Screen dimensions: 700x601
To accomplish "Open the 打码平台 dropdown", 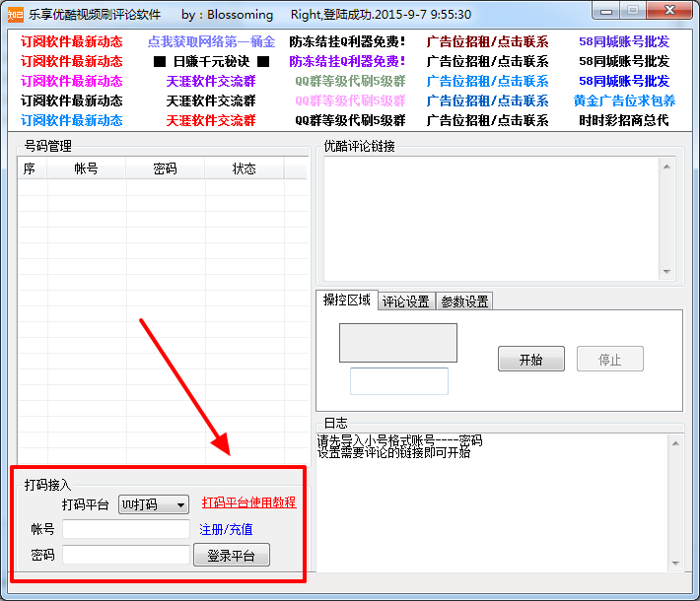I will (153, 504).
